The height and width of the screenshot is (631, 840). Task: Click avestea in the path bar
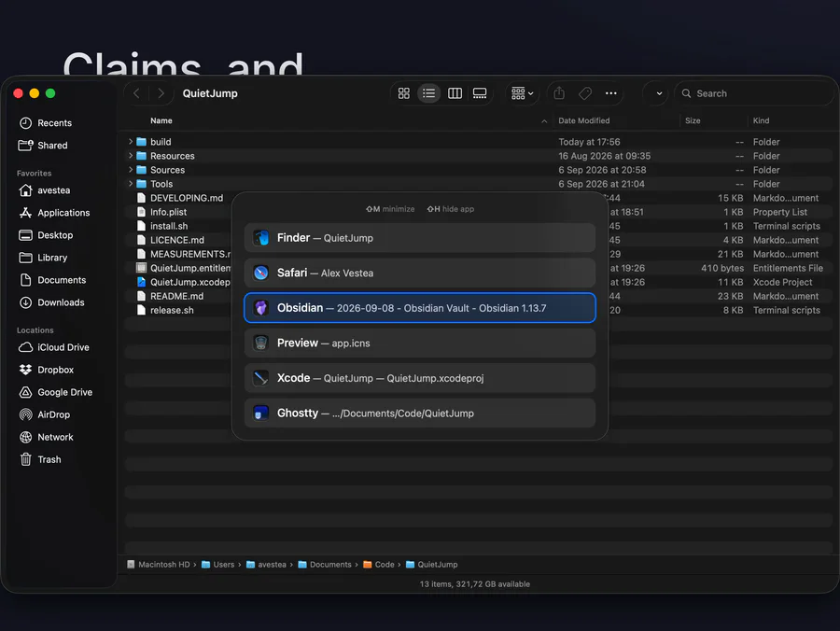tap(266, 565)
